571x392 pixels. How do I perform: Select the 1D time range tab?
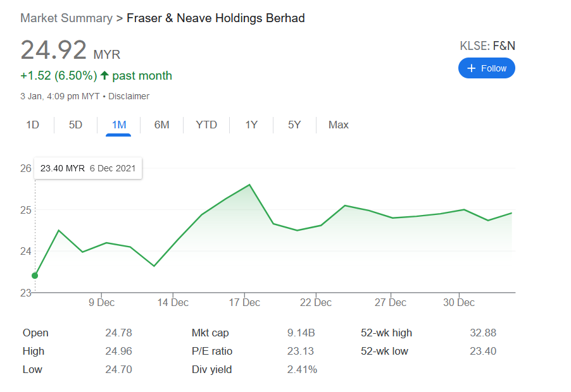click(x=32, y=125)
